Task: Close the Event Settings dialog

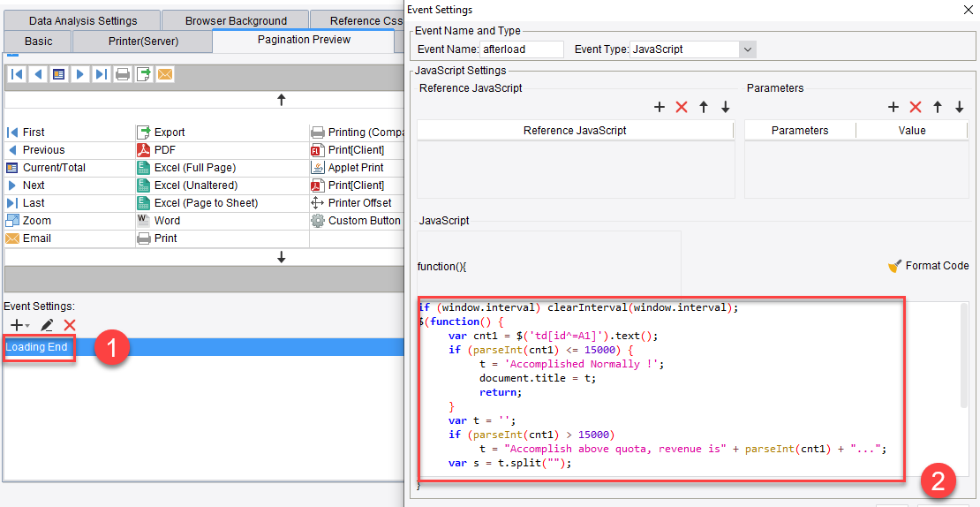Action: 969,10
